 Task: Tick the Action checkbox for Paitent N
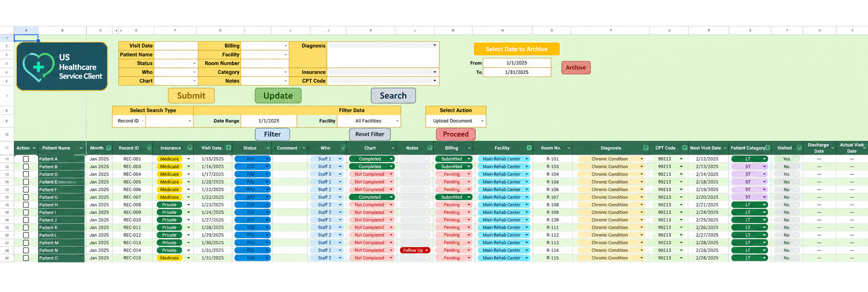26,250
